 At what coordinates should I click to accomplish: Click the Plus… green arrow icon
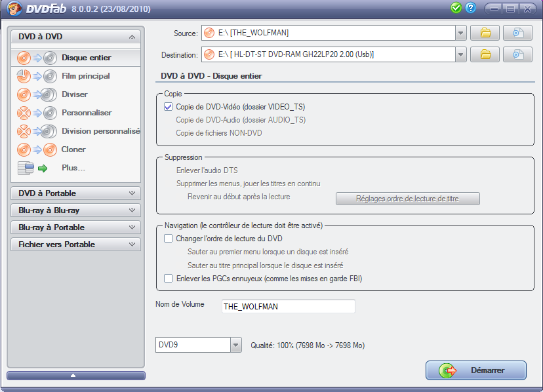(x=43, y=168)
